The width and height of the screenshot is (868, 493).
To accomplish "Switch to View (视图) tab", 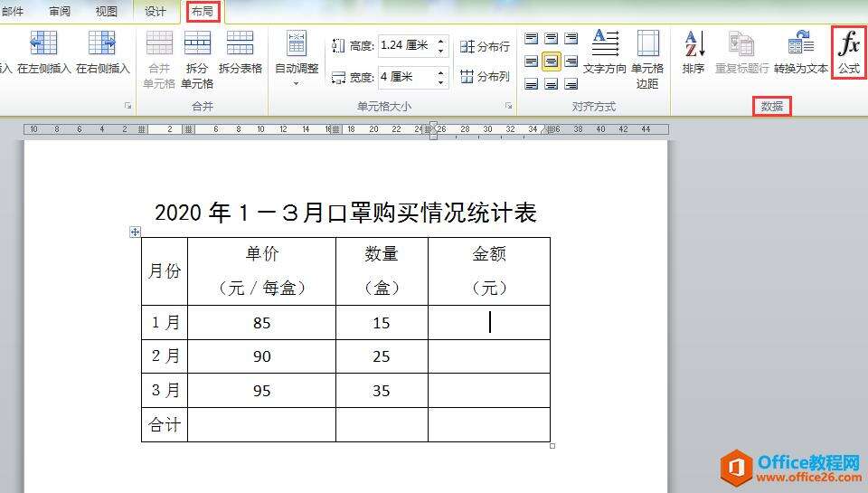I will (x=107, y=11).
